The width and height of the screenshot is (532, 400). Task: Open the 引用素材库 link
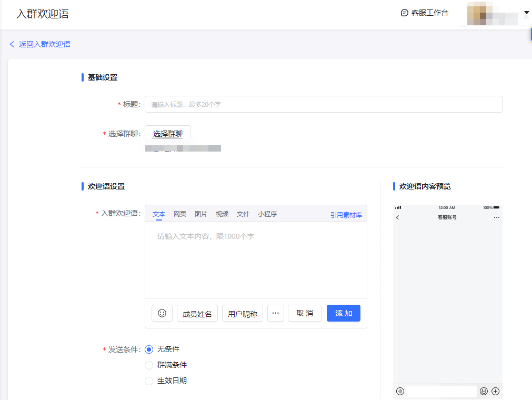coord(346,215)
